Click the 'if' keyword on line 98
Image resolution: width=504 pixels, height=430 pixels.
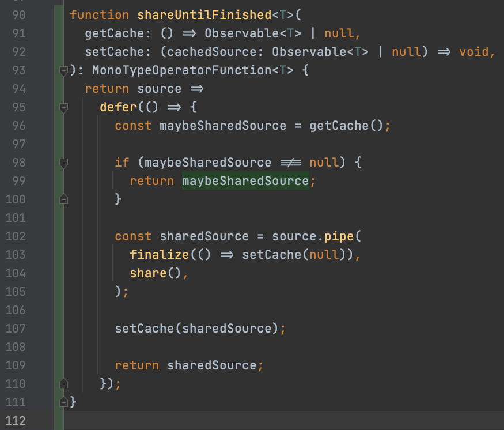(122, 163)
